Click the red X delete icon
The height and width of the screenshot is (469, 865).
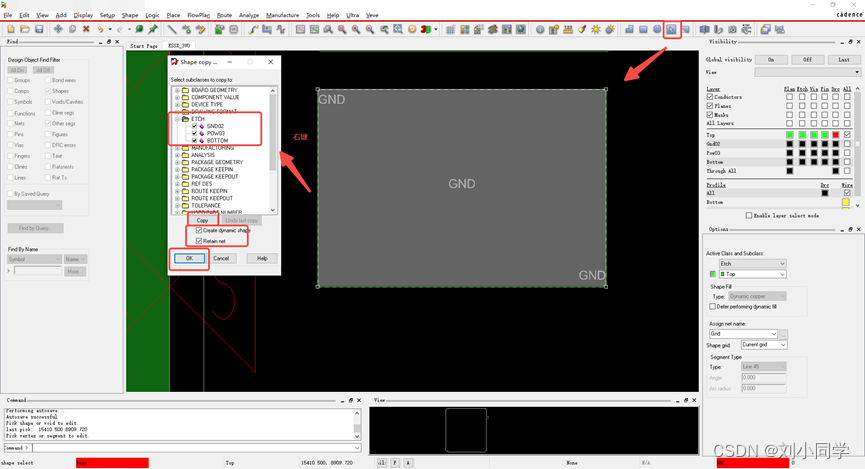pos(86,30)
